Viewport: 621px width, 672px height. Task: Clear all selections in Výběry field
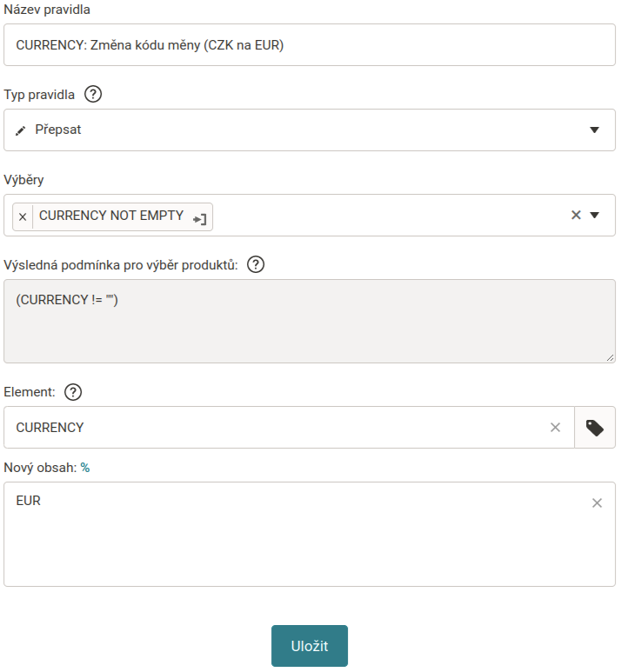pos(576,215)
